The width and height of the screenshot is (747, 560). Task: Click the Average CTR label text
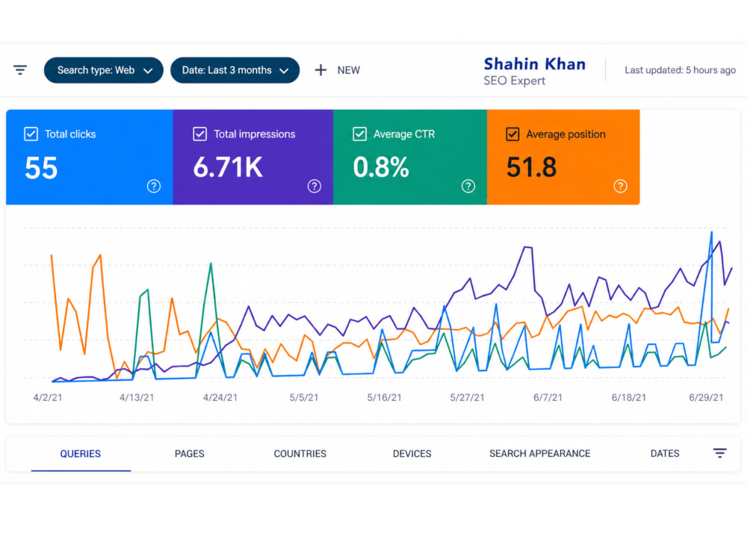(404, 134)
